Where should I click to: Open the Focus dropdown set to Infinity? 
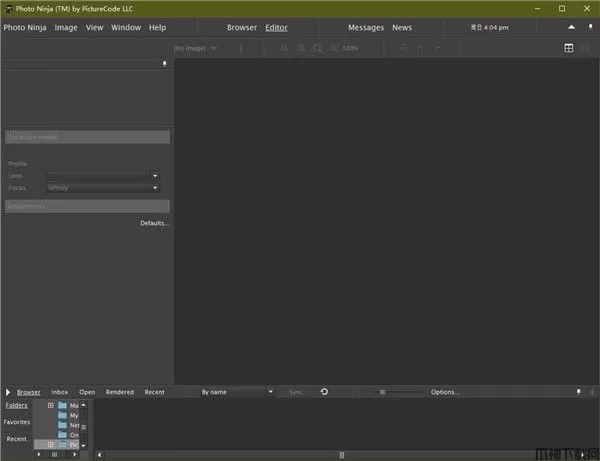pos(155,187)
